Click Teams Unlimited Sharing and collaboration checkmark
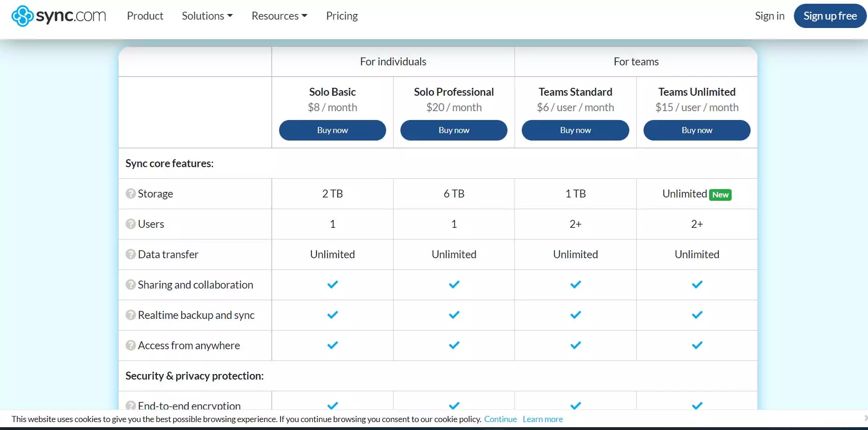 [x=697, y=284]
